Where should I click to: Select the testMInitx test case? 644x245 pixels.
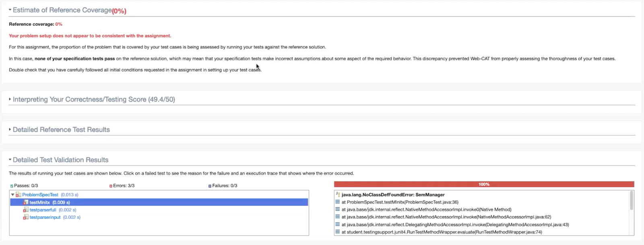click(40, 202)
